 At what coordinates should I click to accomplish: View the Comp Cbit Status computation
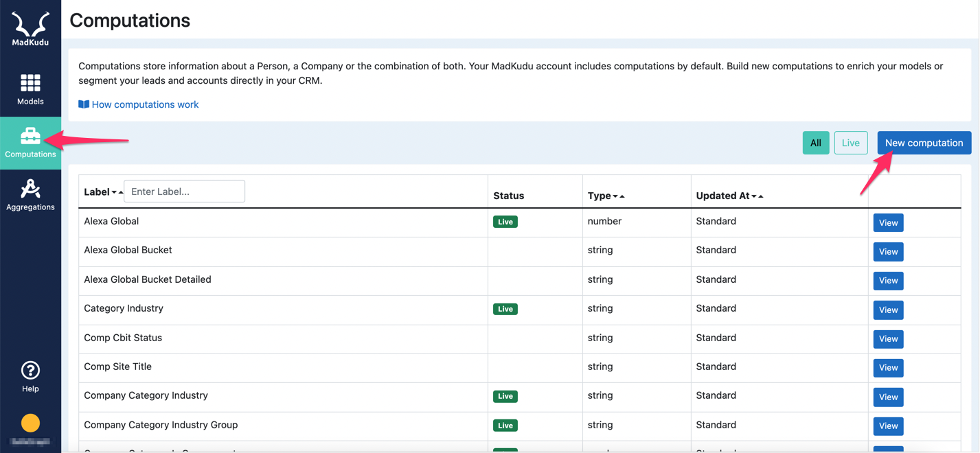pos(888,339)
